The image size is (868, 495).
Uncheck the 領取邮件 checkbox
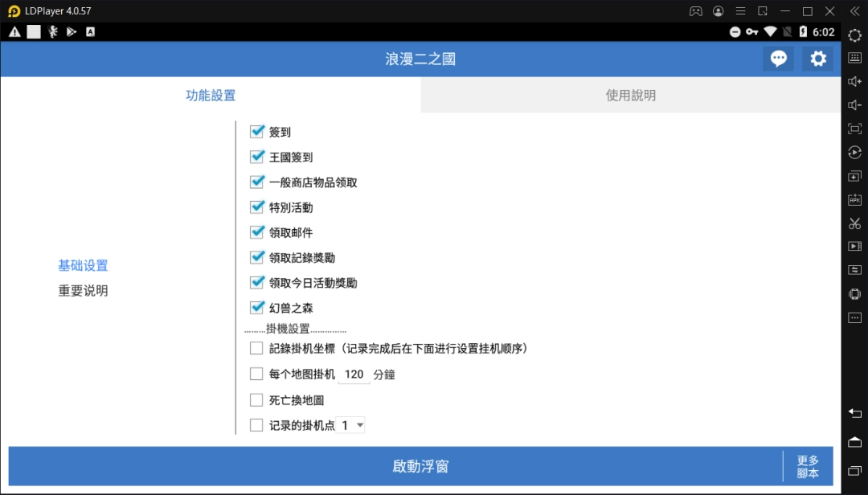point(256,232)
